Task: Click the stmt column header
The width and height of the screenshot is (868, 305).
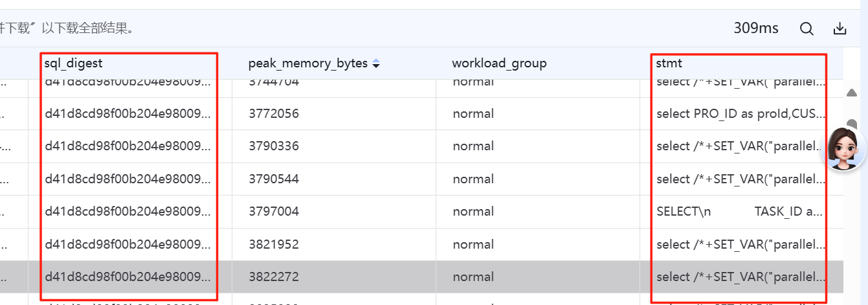Action: (x=669, y=63)
